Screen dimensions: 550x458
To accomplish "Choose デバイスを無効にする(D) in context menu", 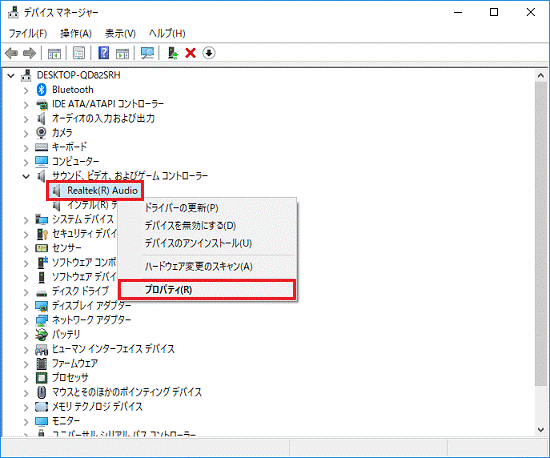I will coord(208,225).
